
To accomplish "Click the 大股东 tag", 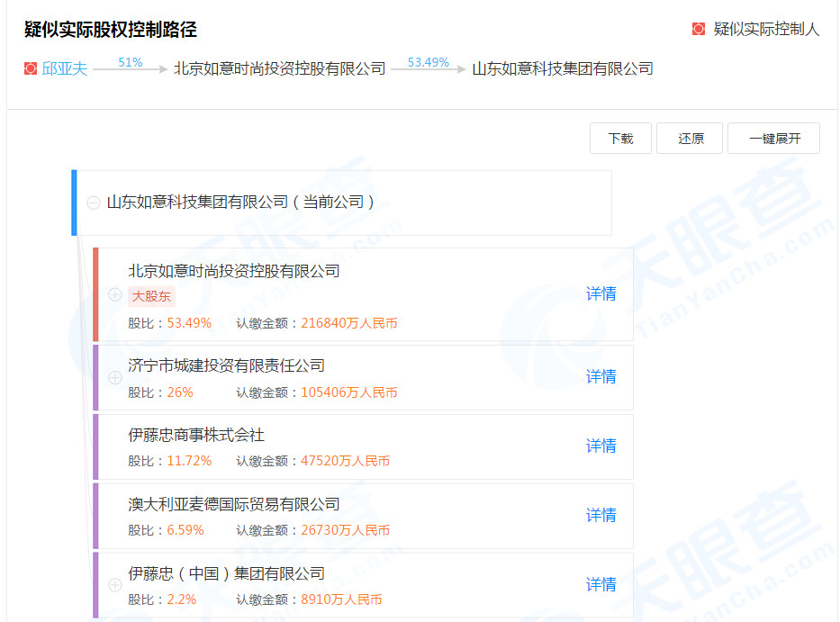I will pos(151,296).
